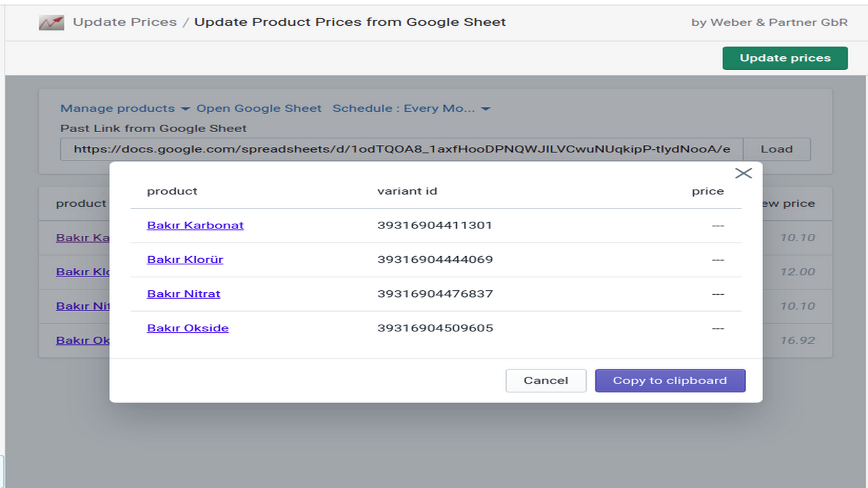The image size is (868, 488).
Task: Click the price column header in dialog
Action: coord(708,190)
